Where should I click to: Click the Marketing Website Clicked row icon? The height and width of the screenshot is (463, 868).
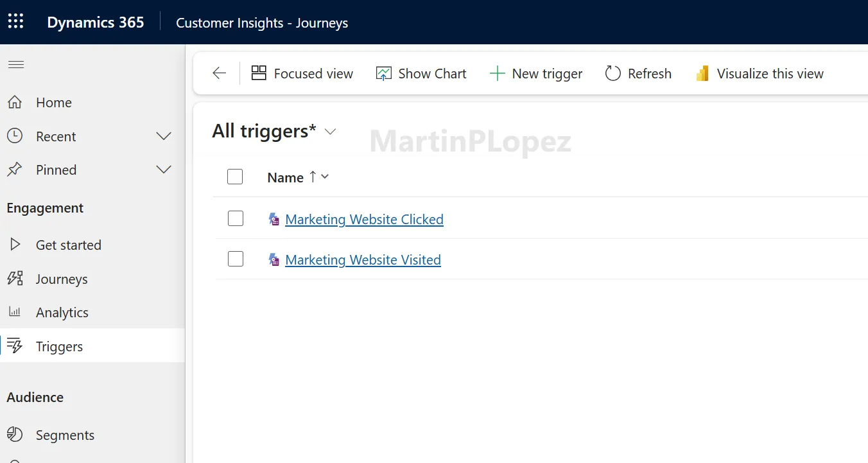(x=274, y=220)
